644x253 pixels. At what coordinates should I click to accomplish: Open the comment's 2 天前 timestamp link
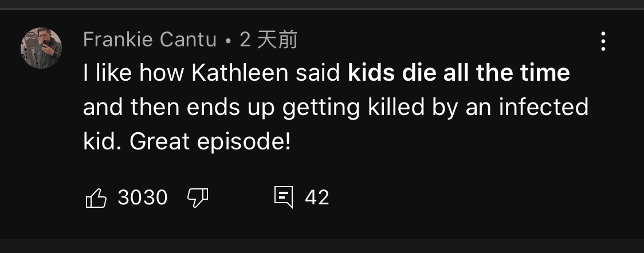(269, 39)
